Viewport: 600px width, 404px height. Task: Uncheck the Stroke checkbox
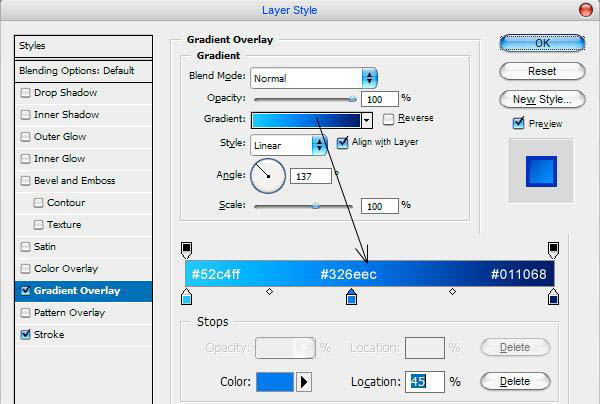coord(25,334)
